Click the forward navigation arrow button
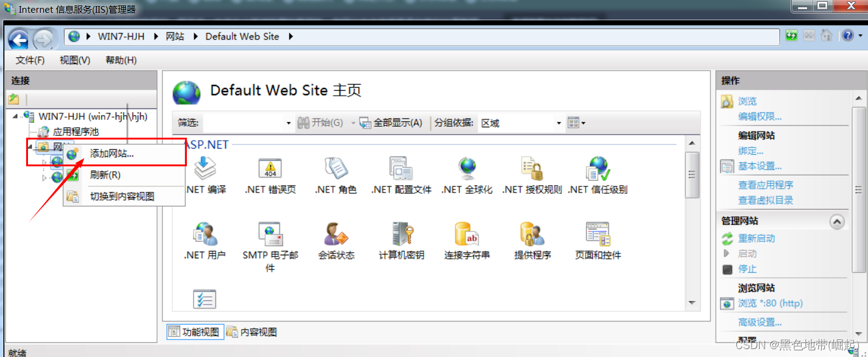Image resolution: width=868 pixels, height=357 pixels. [x=43, y=40]
